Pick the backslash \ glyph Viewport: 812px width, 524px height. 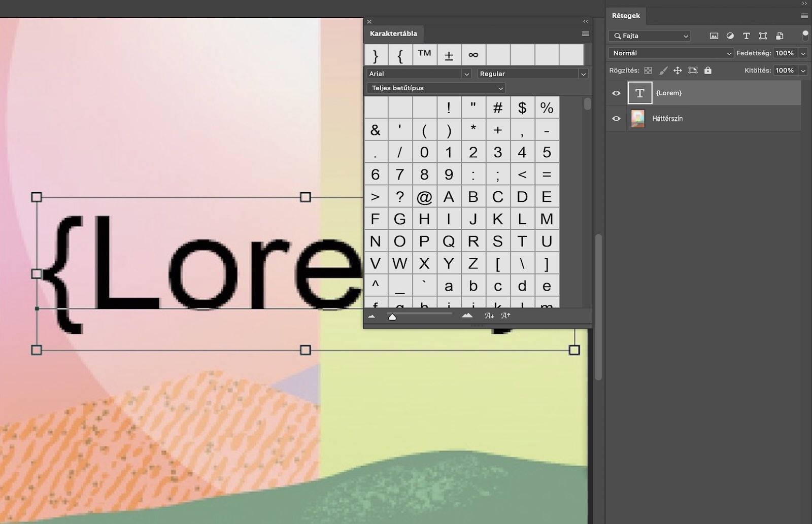[522, 264]
